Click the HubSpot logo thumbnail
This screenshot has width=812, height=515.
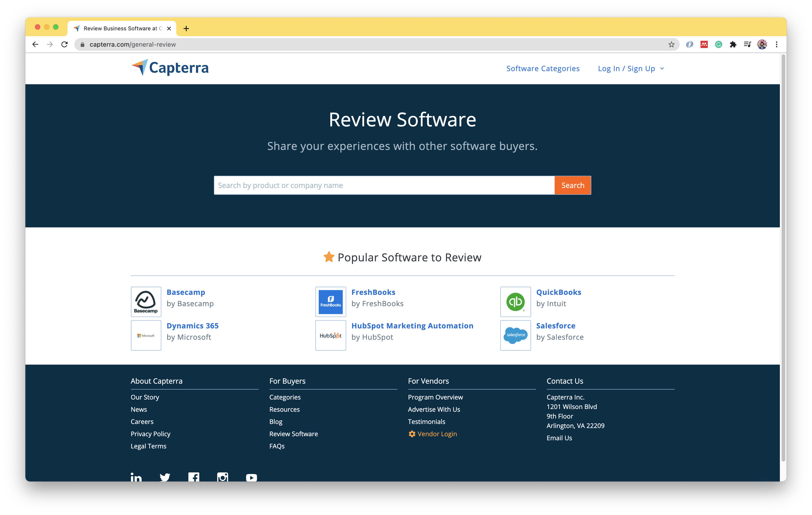[331, 335]
